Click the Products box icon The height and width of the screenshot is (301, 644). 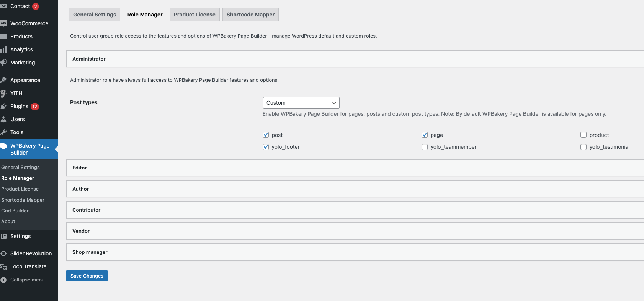pyautogui.click(x=3, y=36)
